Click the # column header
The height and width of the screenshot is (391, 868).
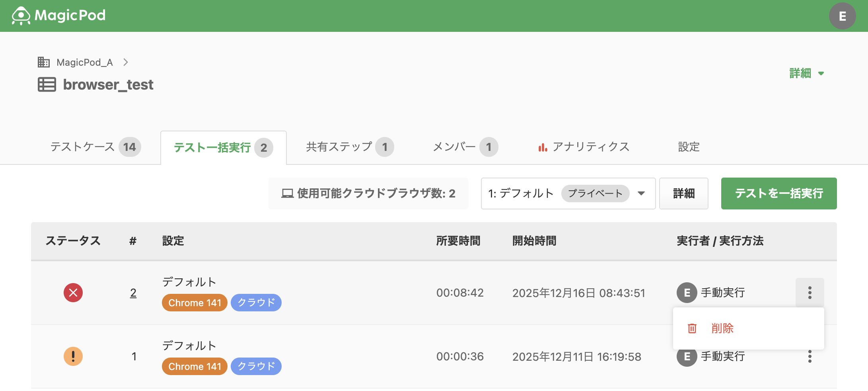click(x=133, y=241)
